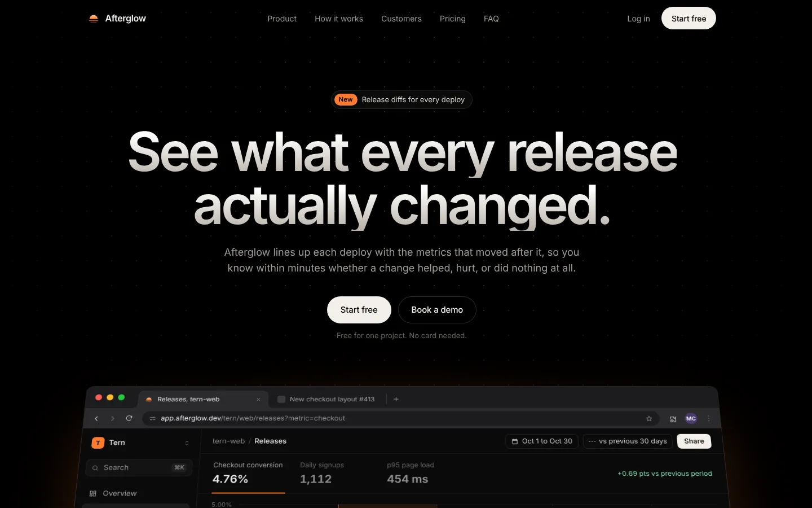This screenshot has width=812, height=508.
Task: Expand the Tern workspace switcher
Action: [187, 443]
